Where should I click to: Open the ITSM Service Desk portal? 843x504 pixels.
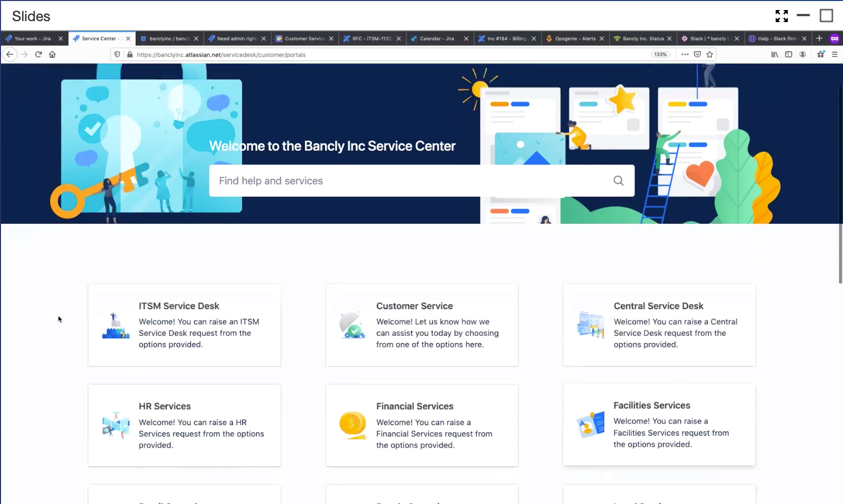tap(184, 325)
